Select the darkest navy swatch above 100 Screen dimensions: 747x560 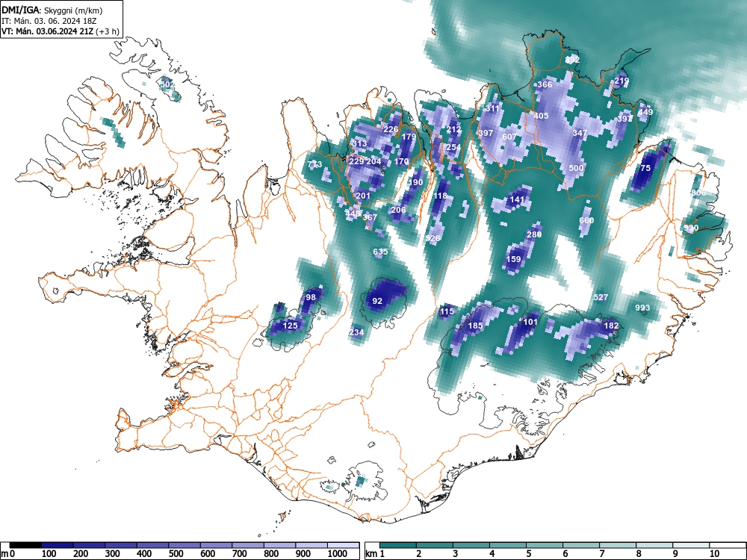click(58, 545)
